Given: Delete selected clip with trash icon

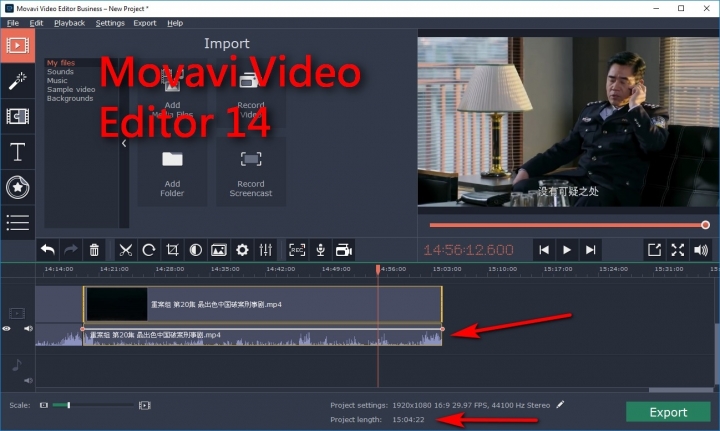Looking at the screenshot, I should click(94, 250).
